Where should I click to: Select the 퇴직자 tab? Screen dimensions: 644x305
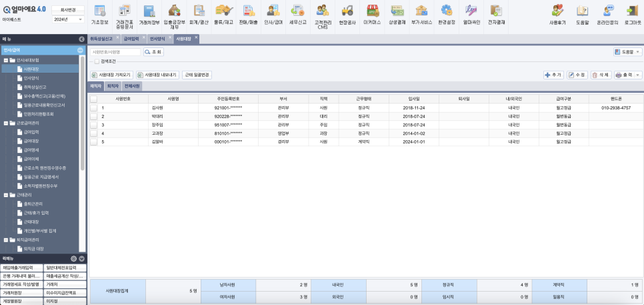(x=112, y=86)
